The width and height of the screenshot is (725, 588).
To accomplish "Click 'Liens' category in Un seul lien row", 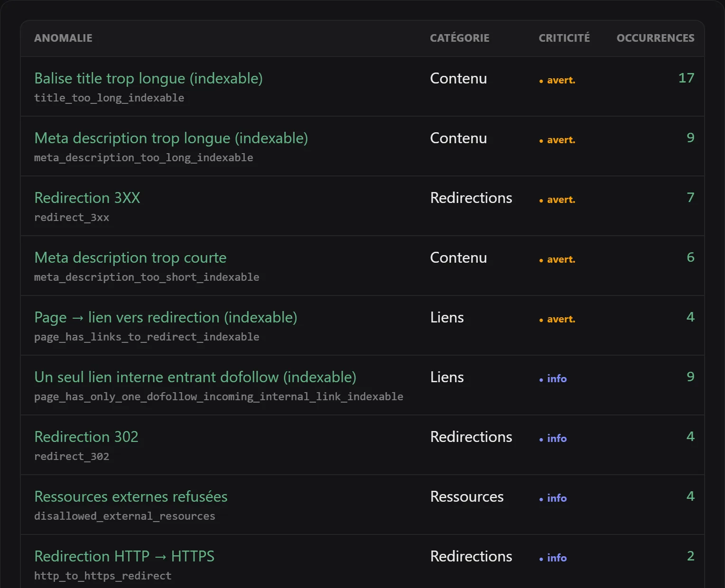I will coord(447,377).
